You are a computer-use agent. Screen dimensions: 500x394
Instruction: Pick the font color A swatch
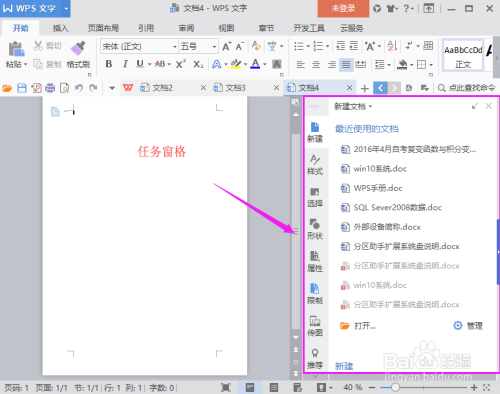[x=255, y=64]
